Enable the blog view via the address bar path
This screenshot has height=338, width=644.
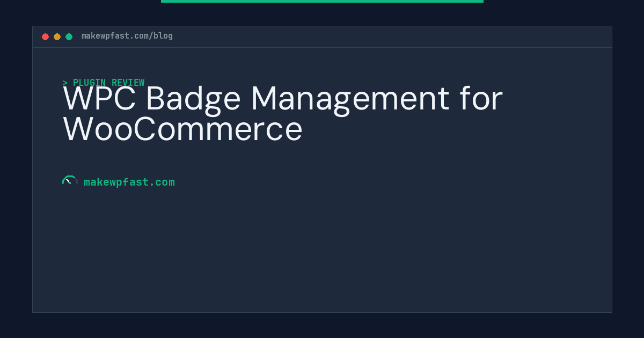(160, 36)
